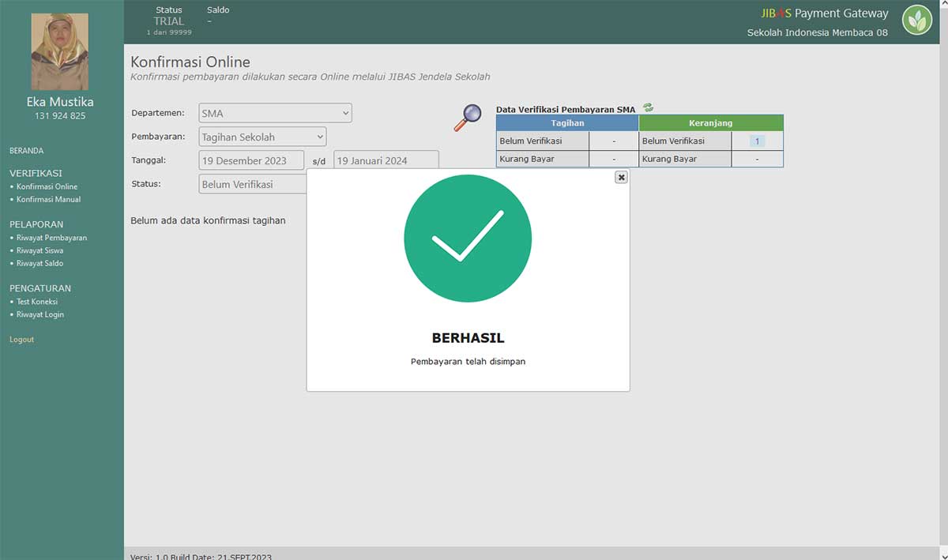The height and width of the screenshot is (560, 948).
Task: Click the start date field 19 Desember 2023
Action: (251, 160)
